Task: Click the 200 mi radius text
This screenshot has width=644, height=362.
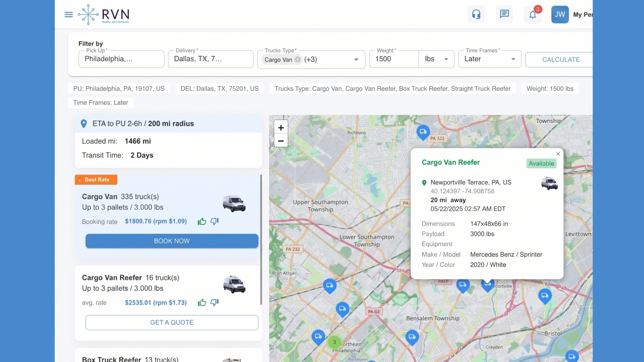Action: (x=171, y=124)
